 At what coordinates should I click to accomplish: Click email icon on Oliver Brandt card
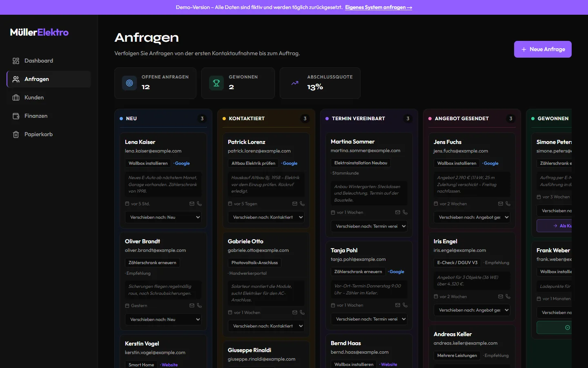coord(192,305)
